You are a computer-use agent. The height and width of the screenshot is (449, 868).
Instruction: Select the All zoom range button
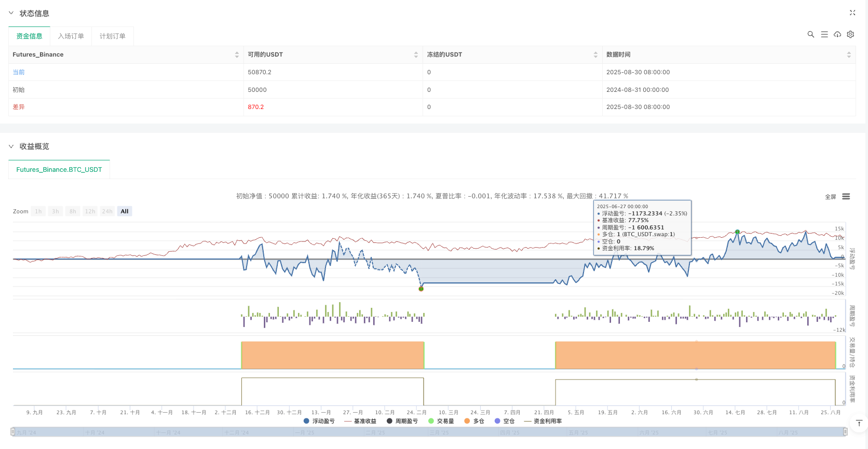tap(125, 211)
